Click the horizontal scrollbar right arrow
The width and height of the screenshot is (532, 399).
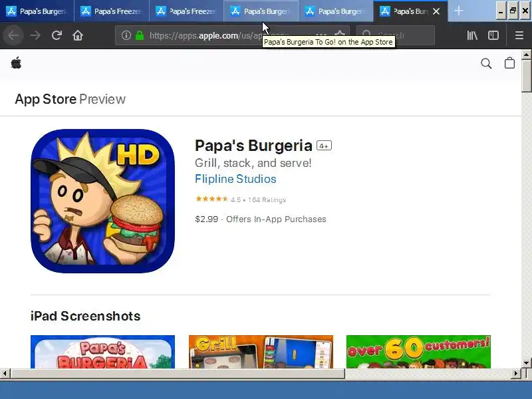point(516,374)
